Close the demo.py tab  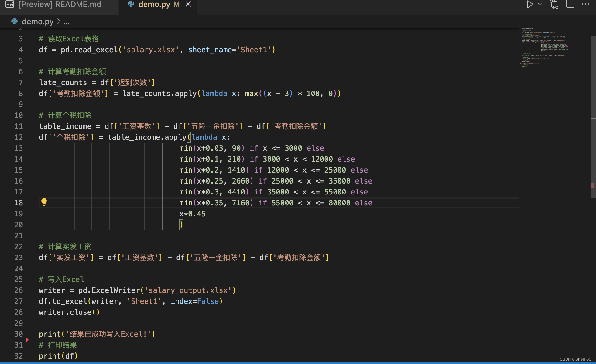(x=188, y=4)
